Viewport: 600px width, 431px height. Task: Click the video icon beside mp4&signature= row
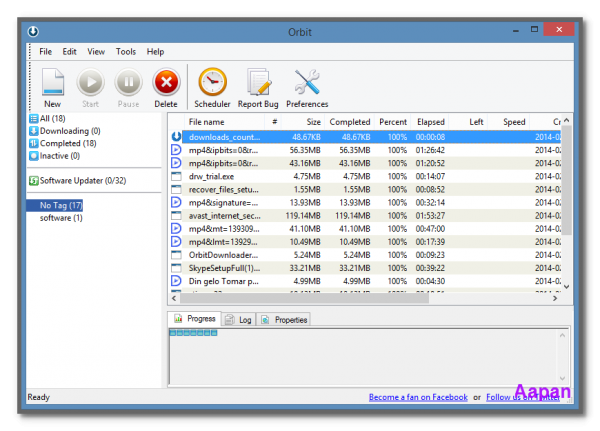coord(176,202)
